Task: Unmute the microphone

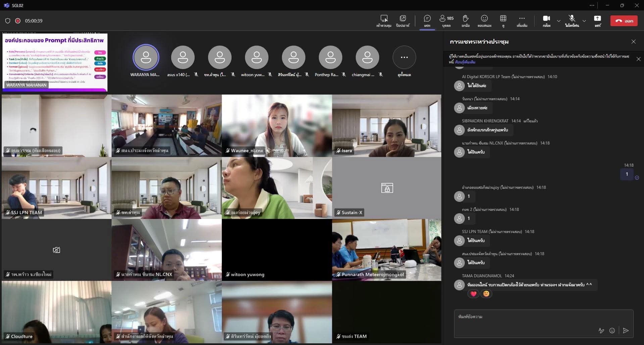Action: [x=572, y=20]
